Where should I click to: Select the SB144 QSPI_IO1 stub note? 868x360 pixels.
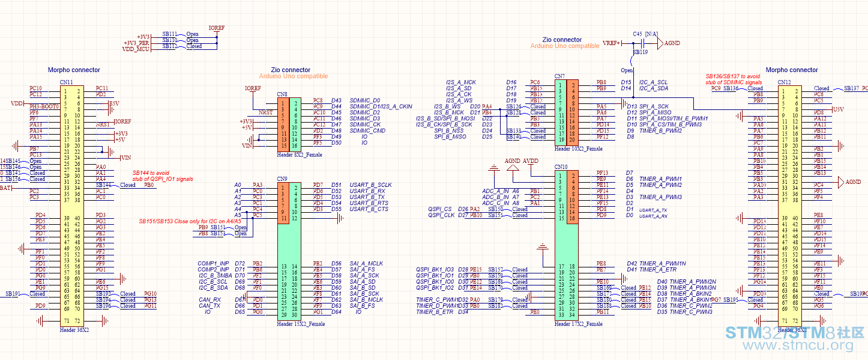(163, 175)
